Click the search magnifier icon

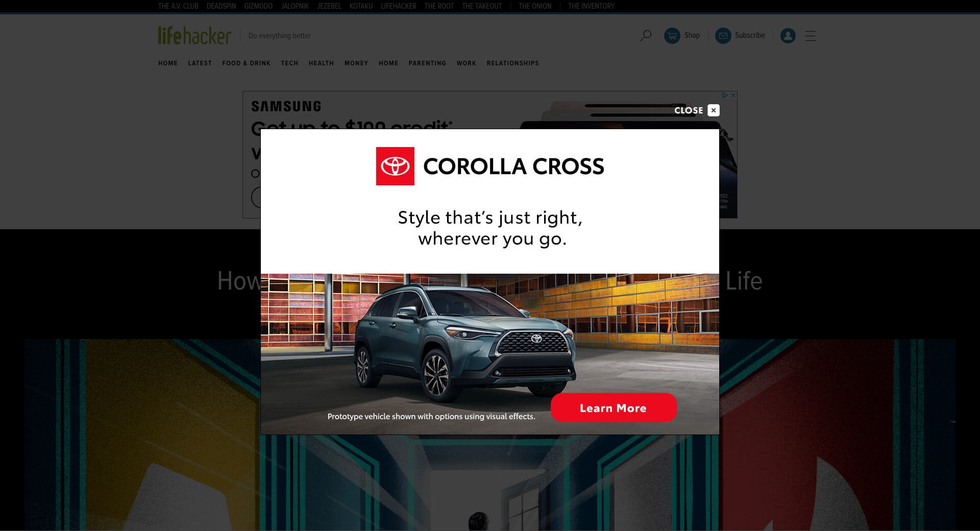646,36
